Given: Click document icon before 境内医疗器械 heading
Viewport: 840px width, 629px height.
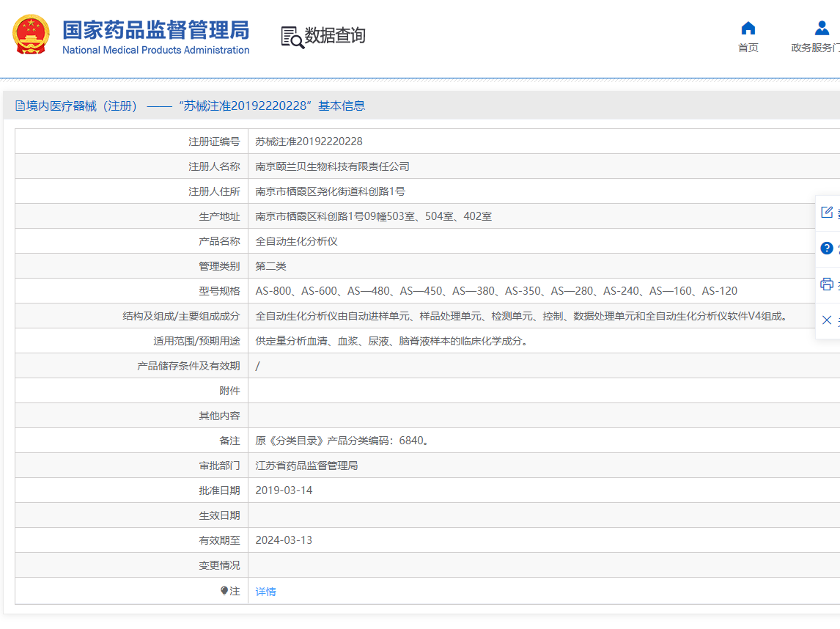Looking at the screenshot, I should (x=20, y=106).
